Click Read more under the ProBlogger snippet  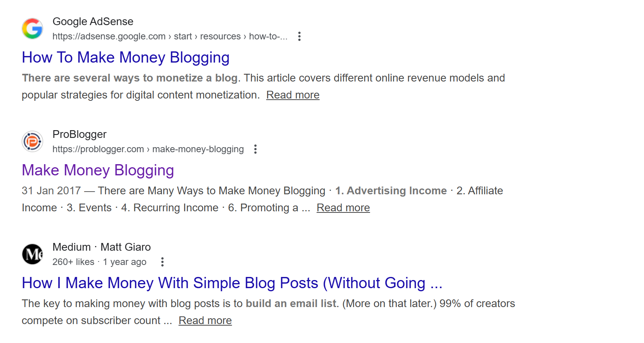click(x=343, y=208)
